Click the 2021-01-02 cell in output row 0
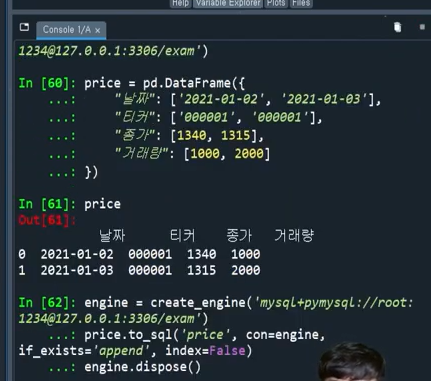Image resolution: width=431 pixels, height=381 pixels. click(77, 254)
